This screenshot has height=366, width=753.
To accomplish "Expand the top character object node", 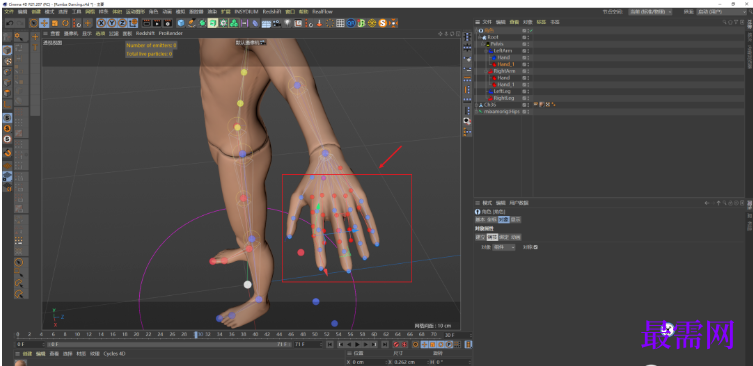I will pos(476,30).
